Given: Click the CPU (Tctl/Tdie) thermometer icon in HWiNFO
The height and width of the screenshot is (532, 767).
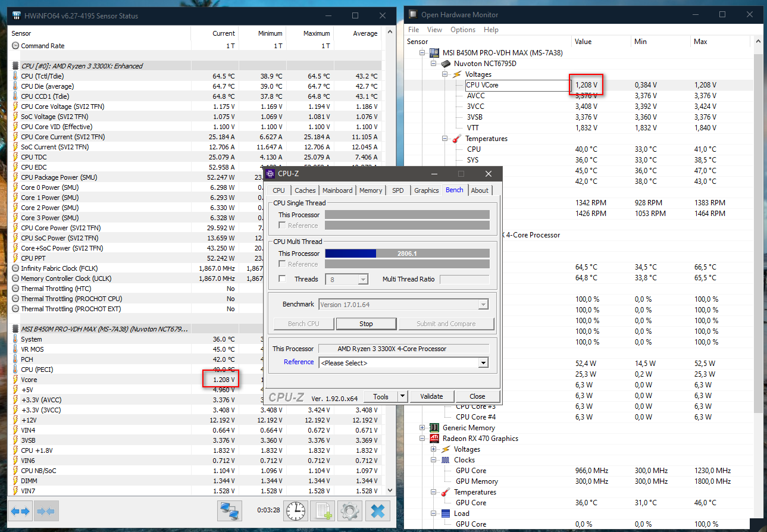Looking at the screenshot, I should (x=15, y=76).
